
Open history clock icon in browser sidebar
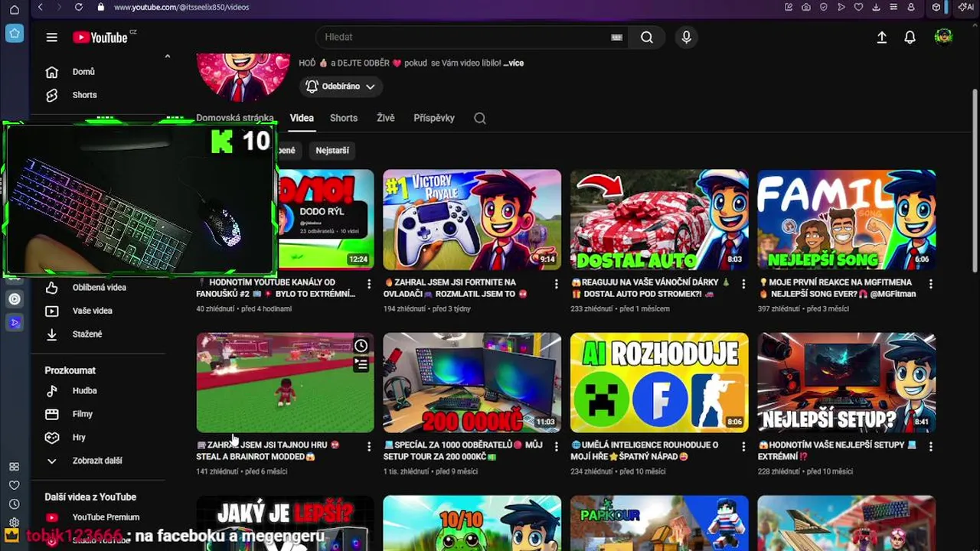click(x=14, y=504)
